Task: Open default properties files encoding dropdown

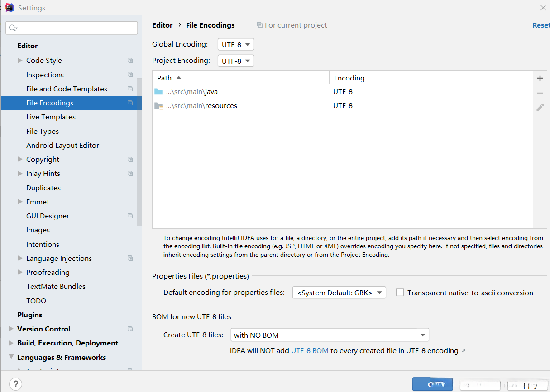Action: click(x=339, y=293)
